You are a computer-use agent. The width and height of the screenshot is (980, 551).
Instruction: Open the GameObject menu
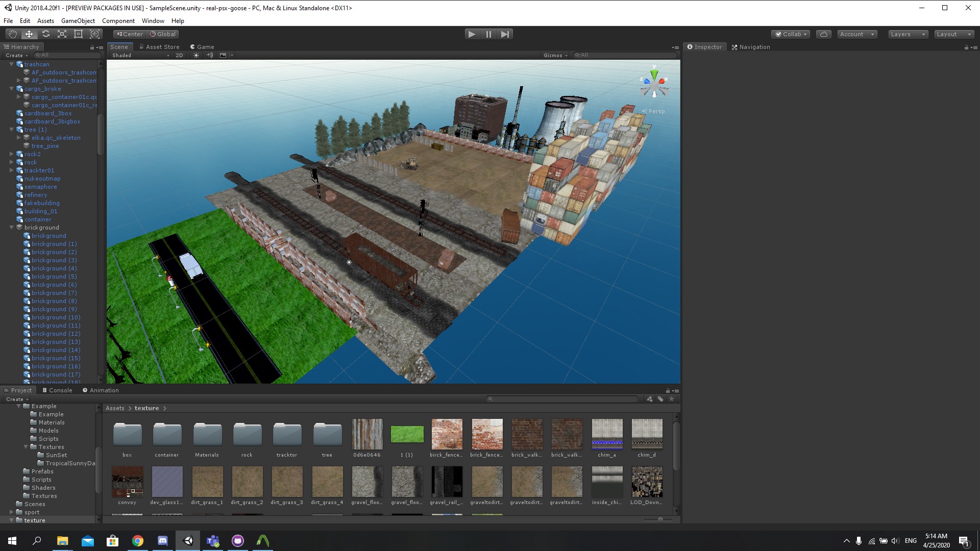78,21
